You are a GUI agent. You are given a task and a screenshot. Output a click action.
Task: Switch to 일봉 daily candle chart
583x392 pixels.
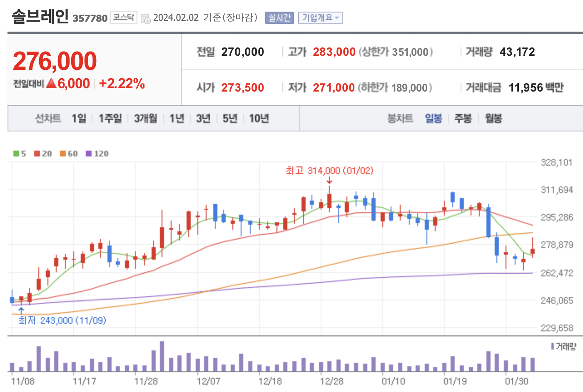tap(434, 119)
